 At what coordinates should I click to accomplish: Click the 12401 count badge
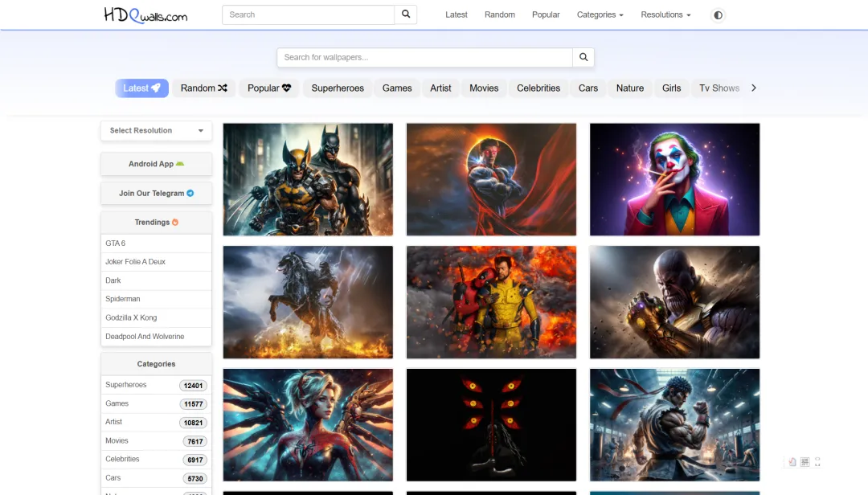193,386
